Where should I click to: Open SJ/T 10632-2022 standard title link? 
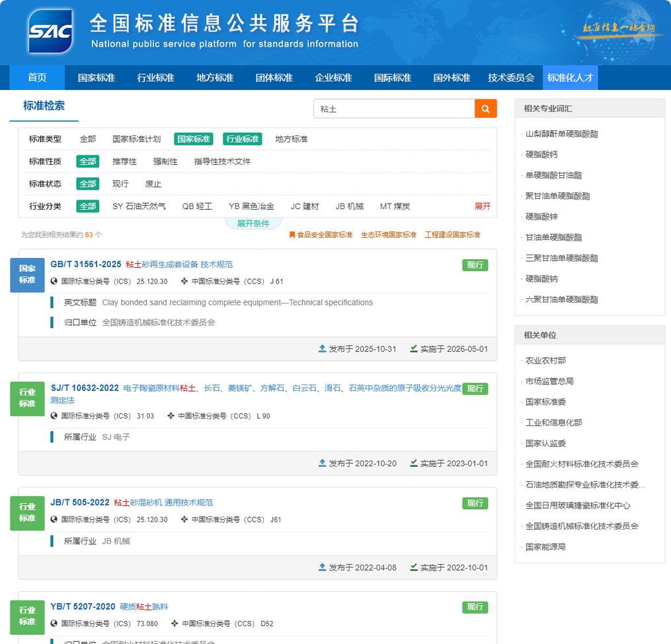click(256, 393)
